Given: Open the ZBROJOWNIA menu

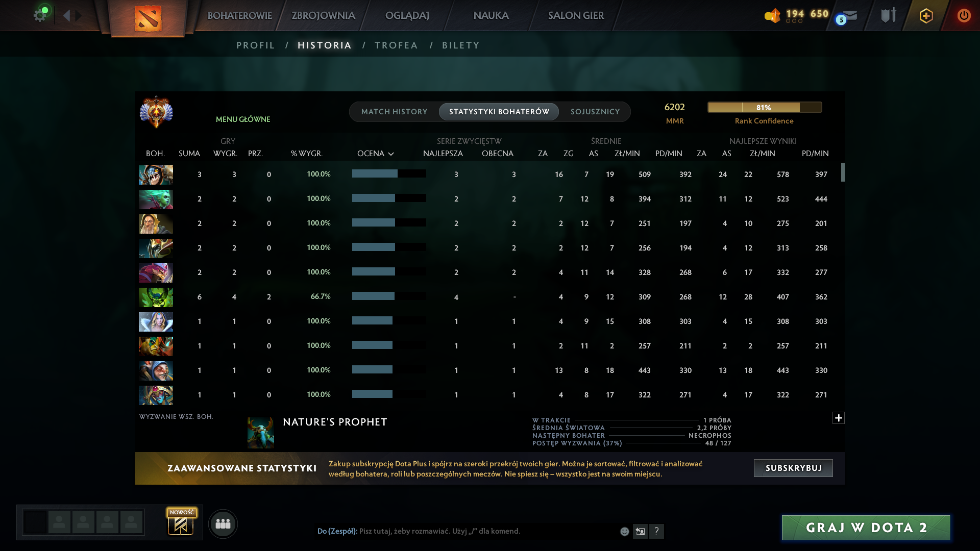Looking at the screenshot, I should [324, 16].
